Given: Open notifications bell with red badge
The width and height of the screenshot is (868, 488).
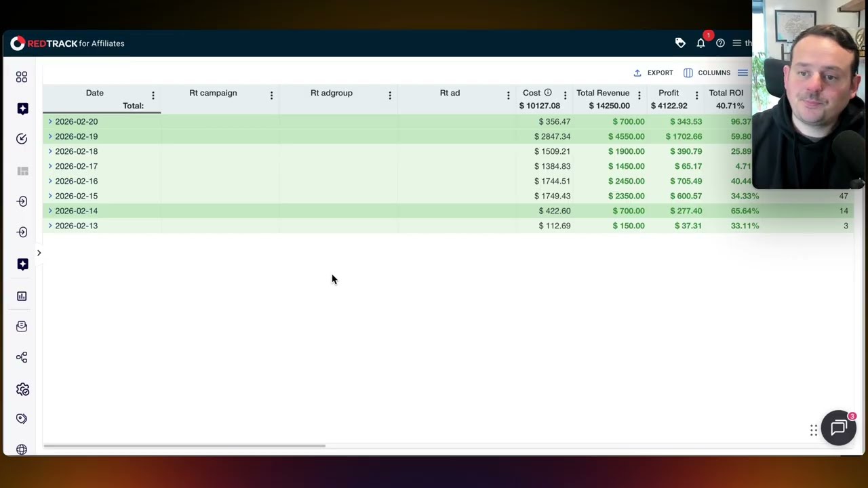Looking at the screenshot, I should pos(701,42).
